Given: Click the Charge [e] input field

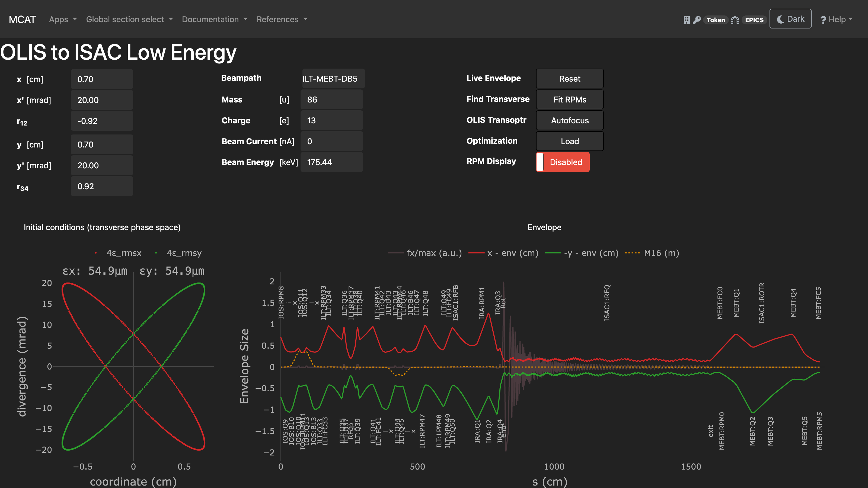Looking at the screenshot, I should point(331,120).
